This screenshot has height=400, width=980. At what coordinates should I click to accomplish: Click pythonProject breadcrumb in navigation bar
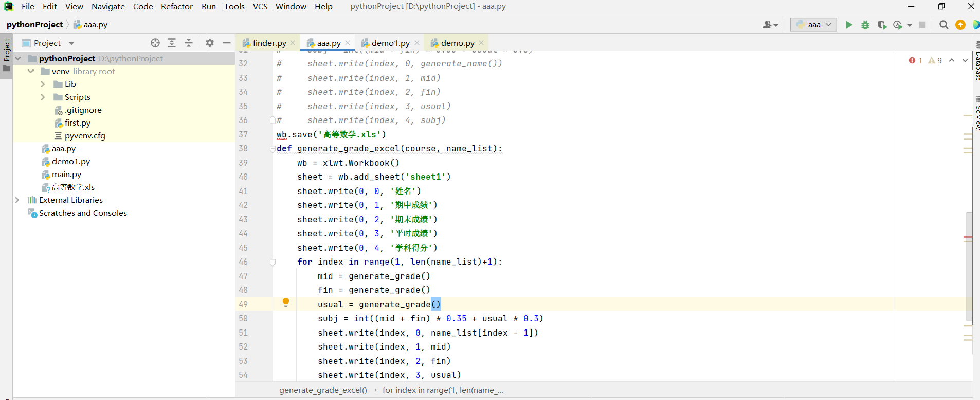[x=34, y=24]
